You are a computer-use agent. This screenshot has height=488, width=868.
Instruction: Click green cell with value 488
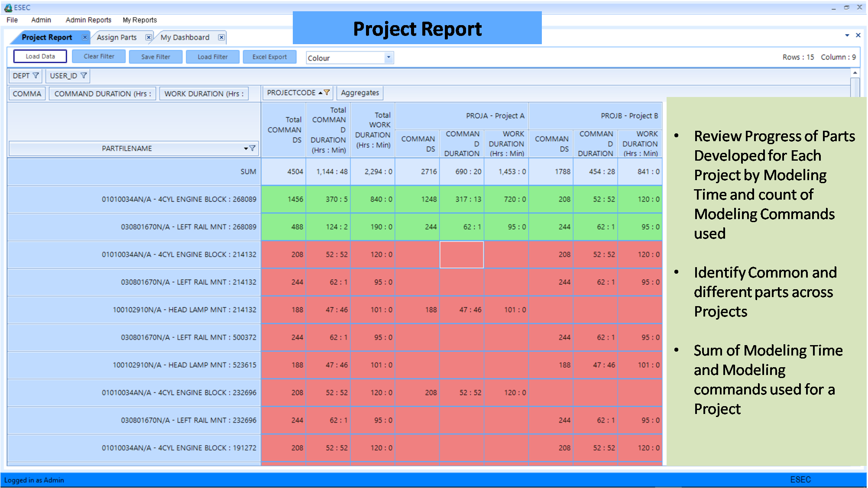click(x=284, y=227)
